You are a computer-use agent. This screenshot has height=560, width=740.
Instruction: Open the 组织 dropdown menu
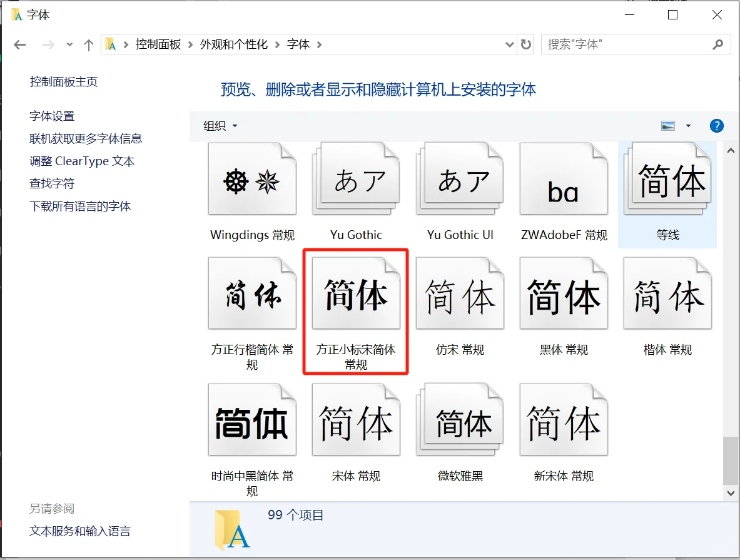tap(218, 125)
